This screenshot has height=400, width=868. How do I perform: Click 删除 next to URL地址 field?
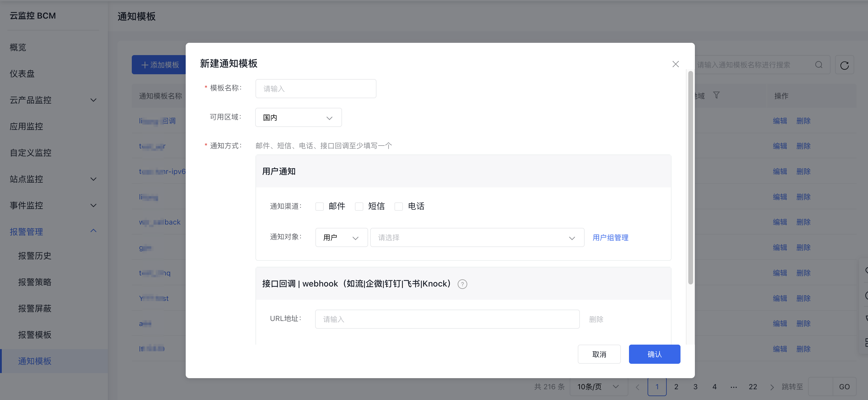[596, 319]
